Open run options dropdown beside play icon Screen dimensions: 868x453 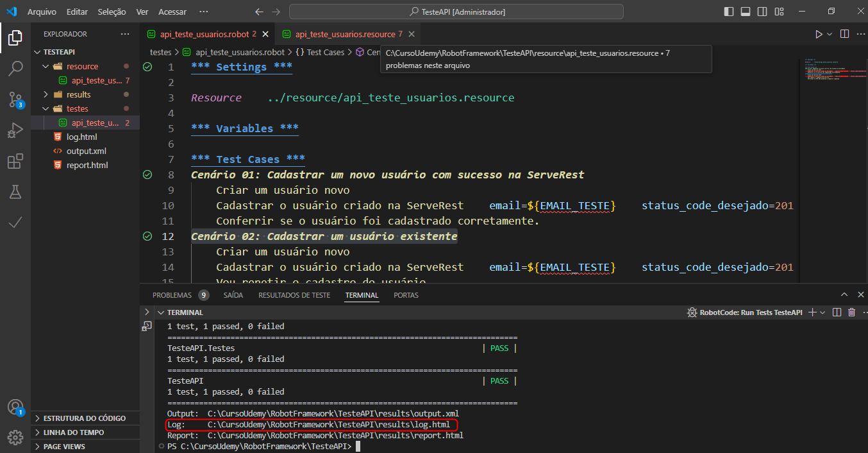coord(830,34)
